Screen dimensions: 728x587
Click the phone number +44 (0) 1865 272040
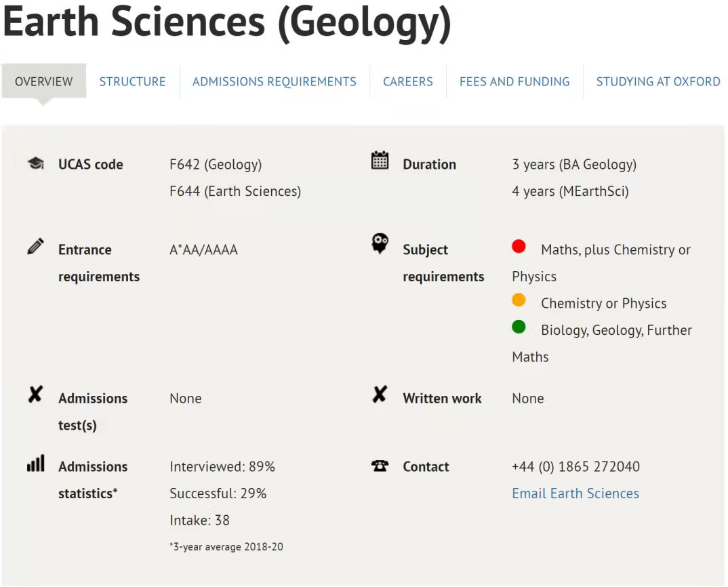[575, 466]
